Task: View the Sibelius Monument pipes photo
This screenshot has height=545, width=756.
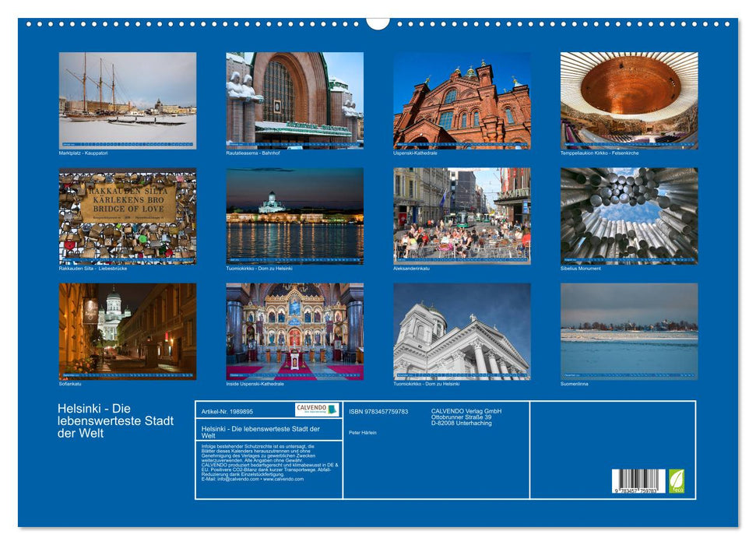Action: point(629,216)
